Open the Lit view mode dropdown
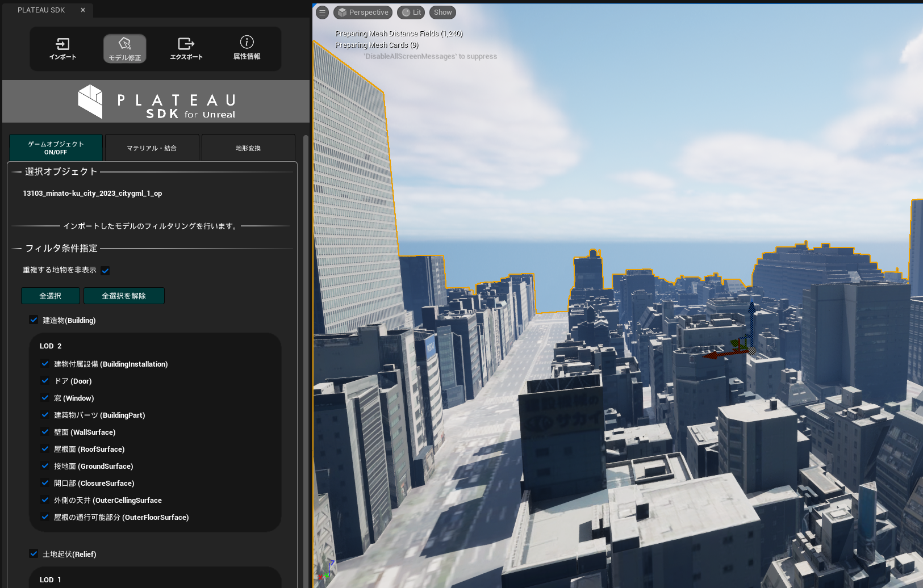 (411, 12)
